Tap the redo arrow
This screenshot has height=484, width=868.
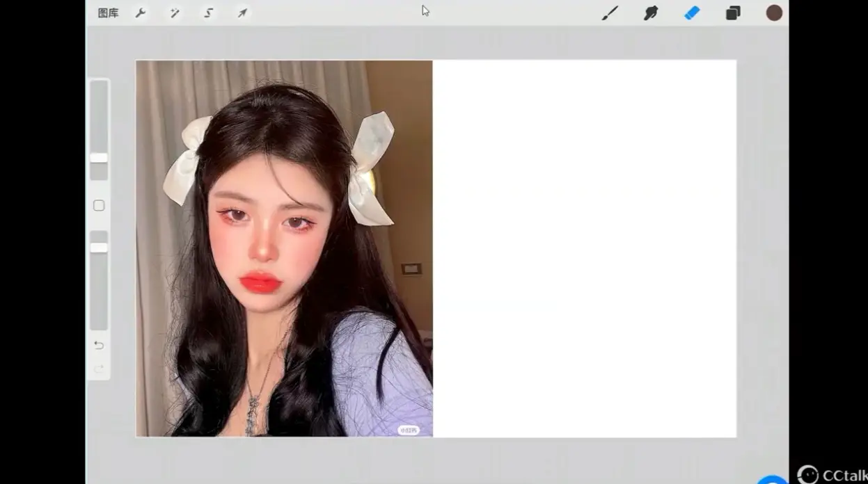pyautogui.click(x=99, y=369)
